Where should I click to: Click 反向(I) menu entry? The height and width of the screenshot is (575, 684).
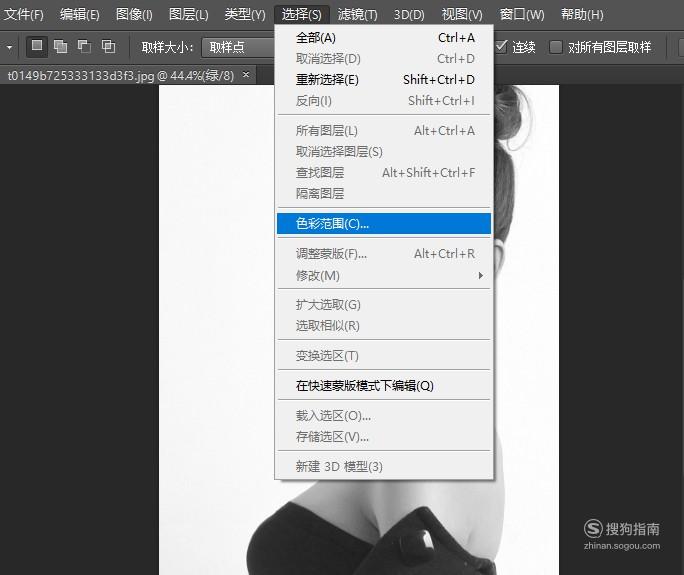pos(384,101)
